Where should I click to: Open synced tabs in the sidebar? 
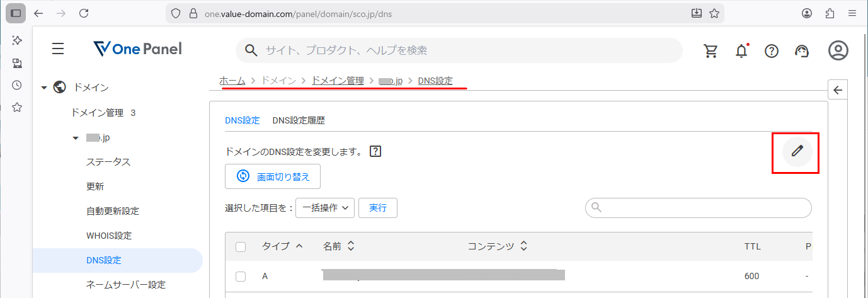17,63
